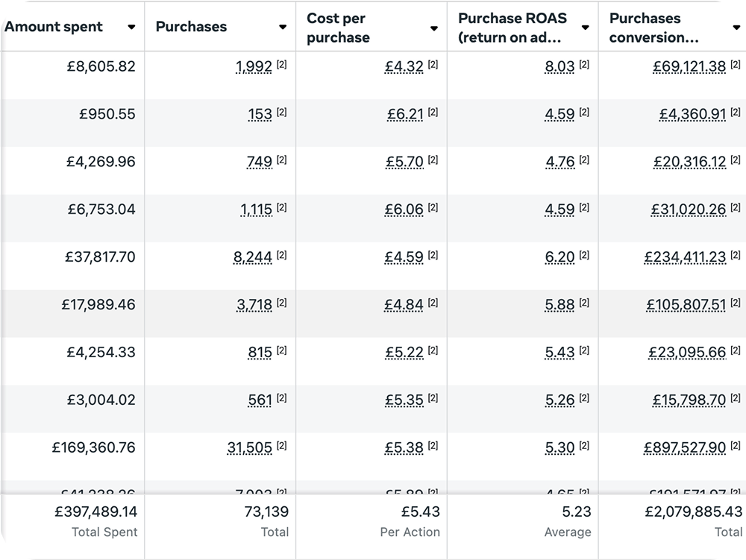746x560 pixels.
Task: Open the Purchases conversion column dropdown arrow
Action: coord(736,28)
